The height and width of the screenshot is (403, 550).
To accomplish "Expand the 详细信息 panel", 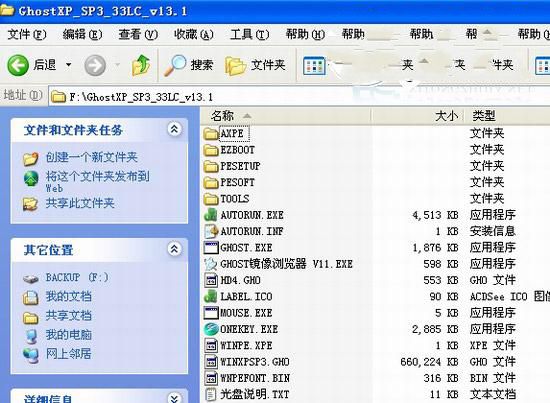I will pyautogui.click(x=174, y=398).
